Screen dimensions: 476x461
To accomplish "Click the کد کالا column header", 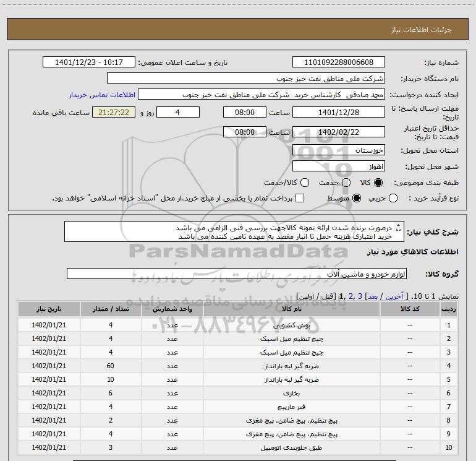I will tap(410, 309).
